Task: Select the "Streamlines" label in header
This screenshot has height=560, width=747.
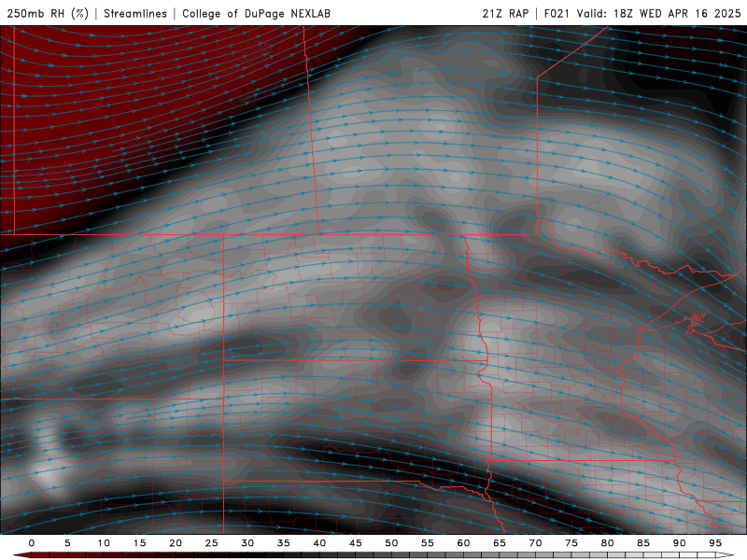Action: 135,13
